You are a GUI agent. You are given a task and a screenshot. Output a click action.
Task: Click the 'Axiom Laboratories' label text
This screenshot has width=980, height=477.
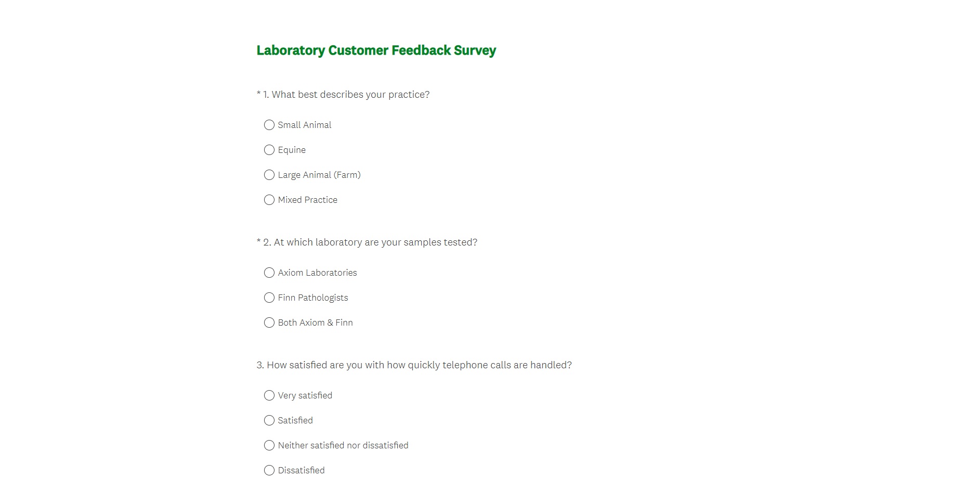click(317, 273)
